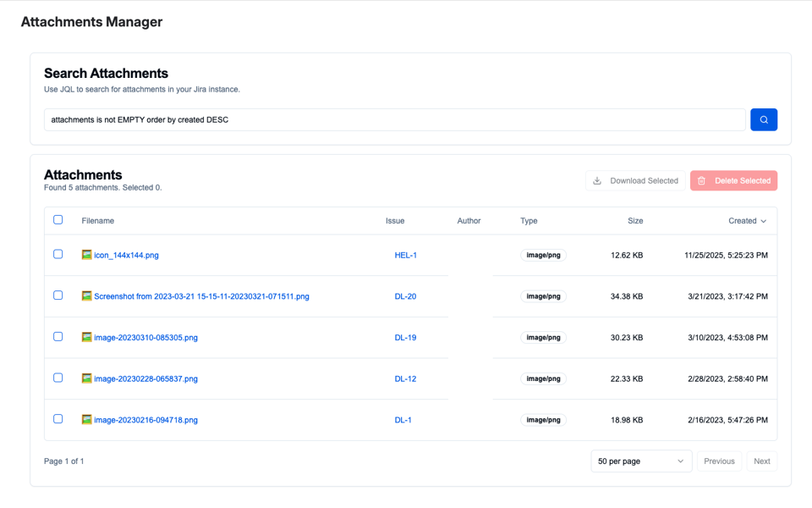Focus the JQL search input field

click(394, 119)
